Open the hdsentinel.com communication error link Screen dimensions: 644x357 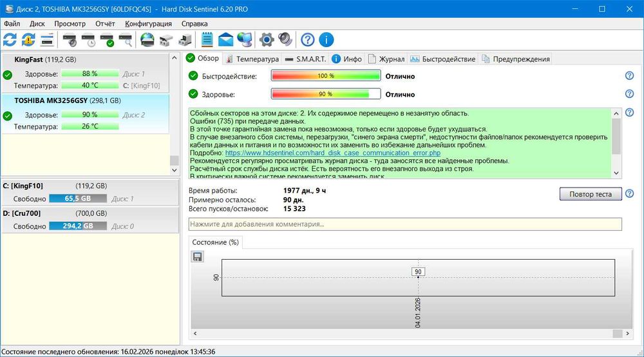[x=333, y=153]
